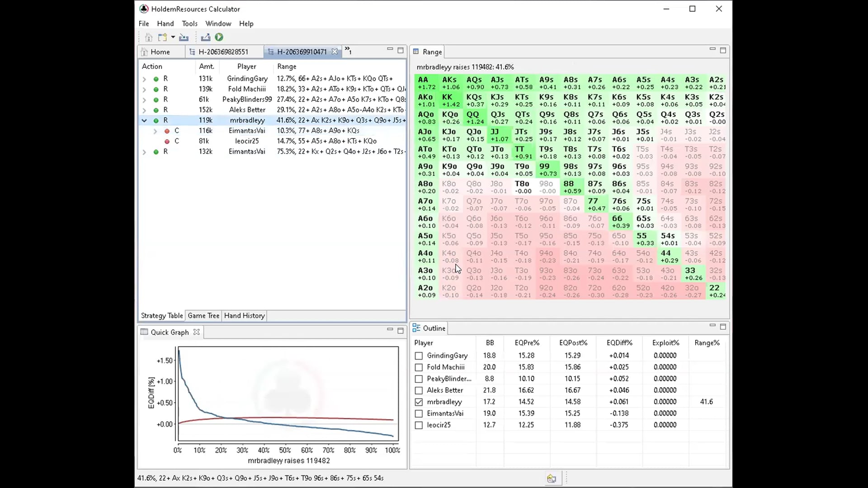Image resolution: width=868 pixels, height=488 pixels.
Task: Click the status bar icon at bottom
Action: click(x=551, y=479)
